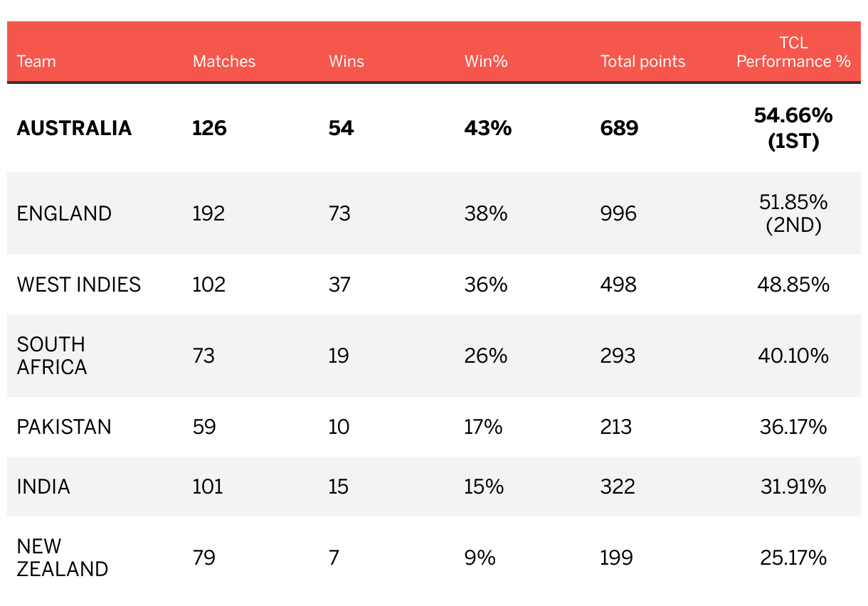The height and width of the screenshot is (606, 868).
Task: Select the ENGLAND team name
Action: click(64, 213)
